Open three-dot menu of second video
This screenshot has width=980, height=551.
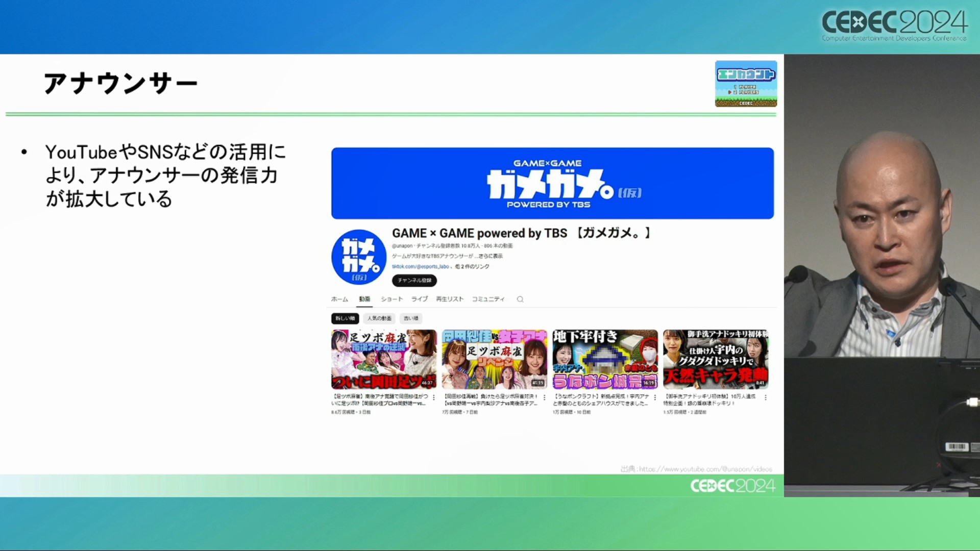pos(544,397)
